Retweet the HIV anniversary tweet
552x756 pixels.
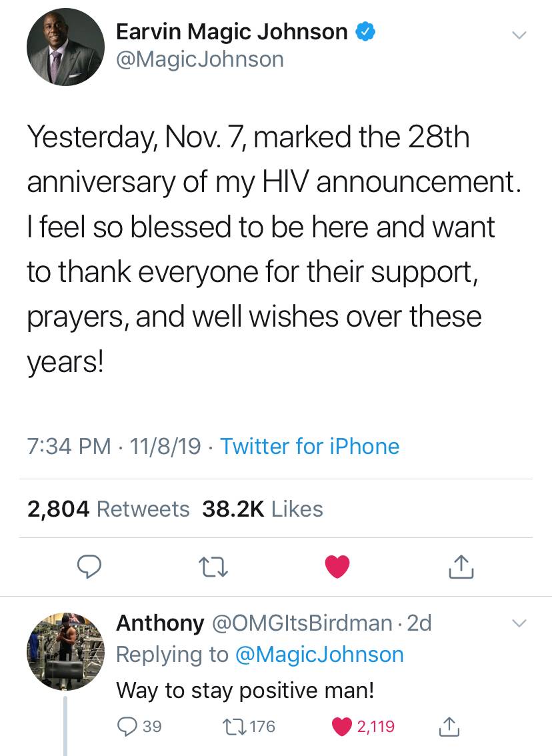pyautogui.click(x=214, y=567)
